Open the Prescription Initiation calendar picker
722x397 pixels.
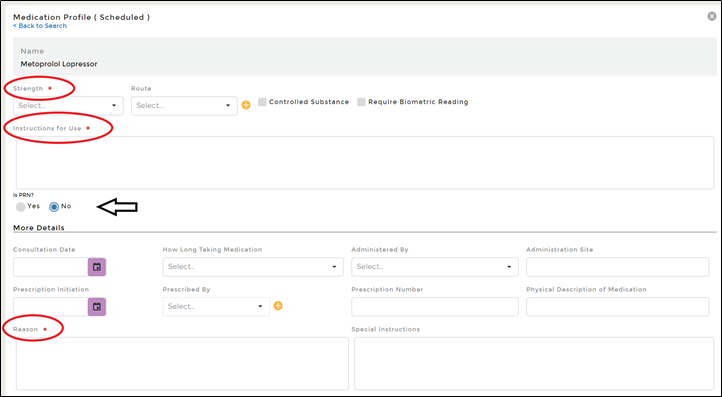coord(97,307)
